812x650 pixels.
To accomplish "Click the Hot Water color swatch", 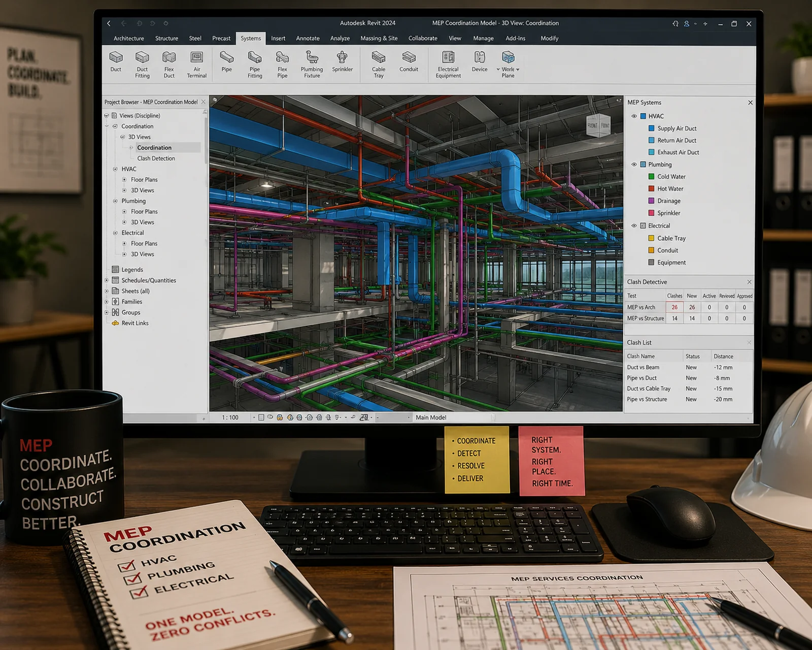I will click(x=652, y=189).
